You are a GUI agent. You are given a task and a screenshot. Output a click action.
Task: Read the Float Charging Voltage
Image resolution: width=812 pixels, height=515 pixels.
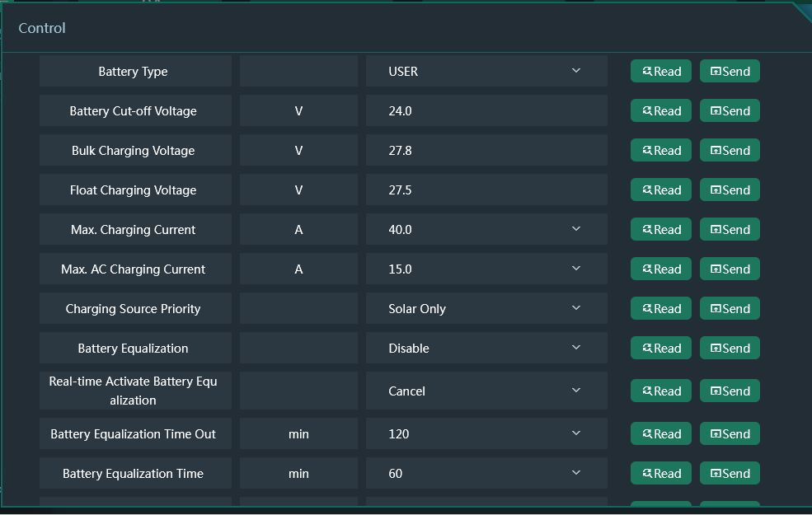(660, 190)
